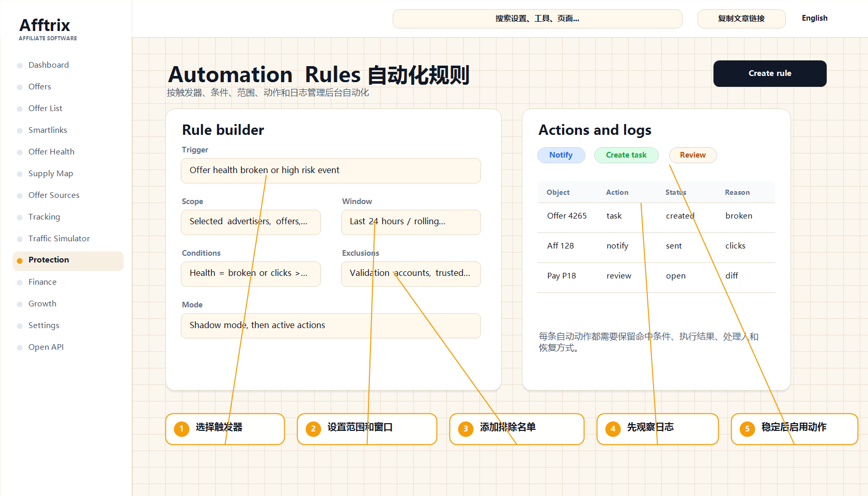Select the Create task chip
Viewport: 868px width, 496px height.
pos(626,155)
